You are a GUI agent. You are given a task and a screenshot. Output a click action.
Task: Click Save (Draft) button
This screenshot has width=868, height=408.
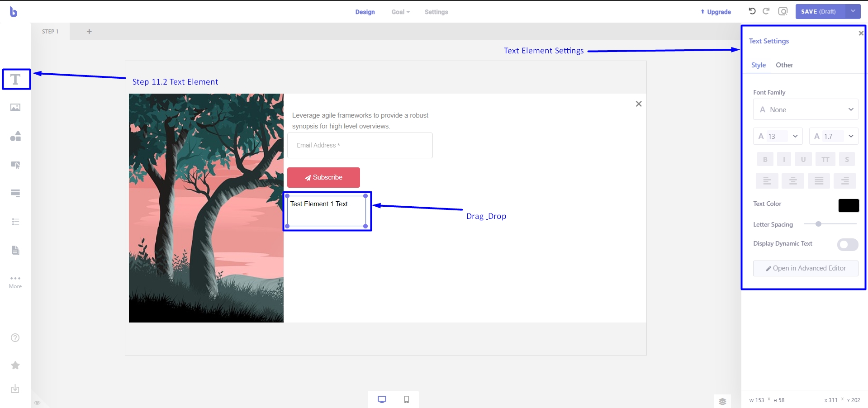tap(821, 11)
